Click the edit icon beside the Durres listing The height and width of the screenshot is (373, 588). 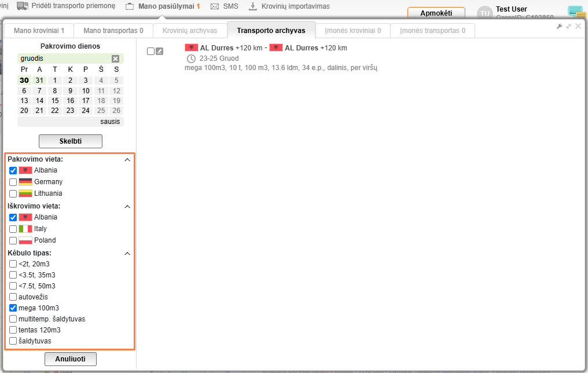(x=159, y=51)
